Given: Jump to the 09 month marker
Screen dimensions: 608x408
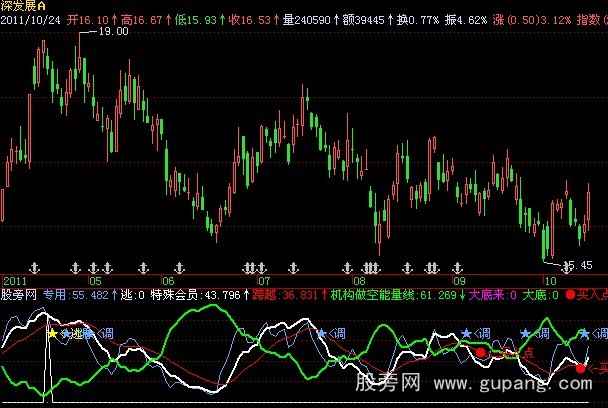Looking at the screenshot, I should [459, 281].
